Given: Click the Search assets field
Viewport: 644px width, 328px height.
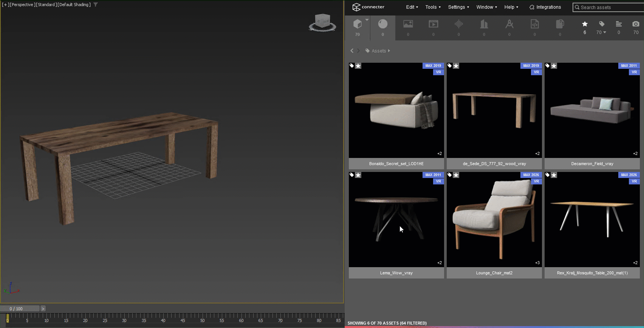Looking at the screenshot, I should click(x=608, y=7).
